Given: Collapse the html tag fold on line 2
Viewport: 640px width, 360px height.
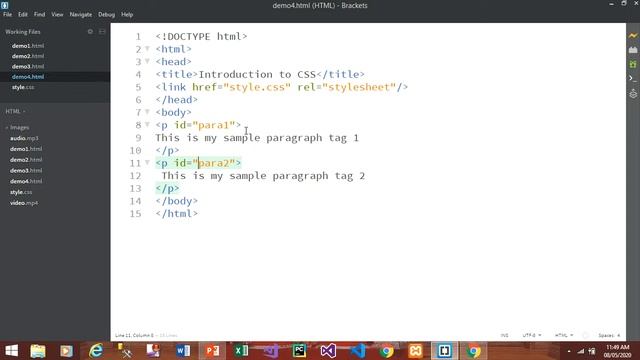Looking at the screenshot, I should pyautogui.click(x=147, y=49).
